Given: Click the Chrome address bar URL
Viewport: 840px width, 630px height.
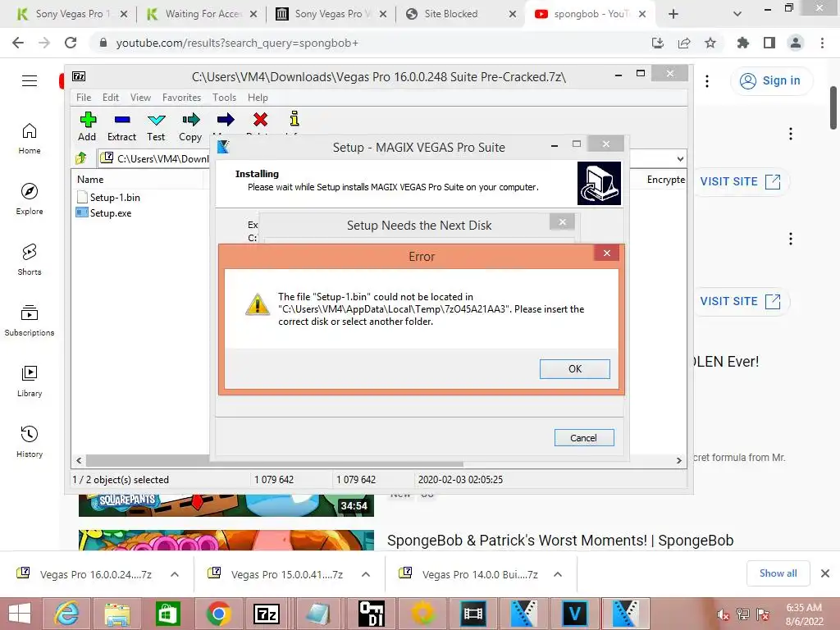Looking at the screenshot, I should coord(237,43).
